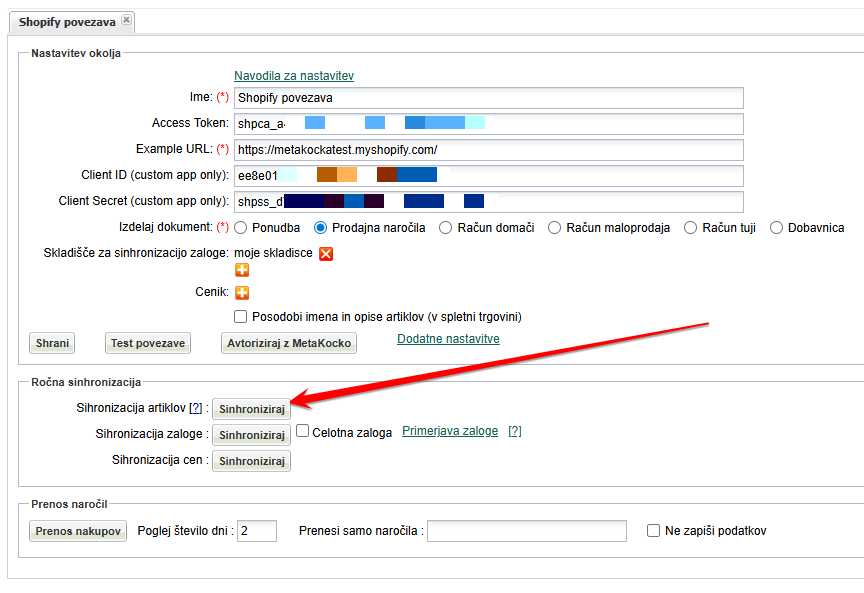Select Dobavnica radio button
The height and width of the screenshot is (593, 864).
[776, 228]
